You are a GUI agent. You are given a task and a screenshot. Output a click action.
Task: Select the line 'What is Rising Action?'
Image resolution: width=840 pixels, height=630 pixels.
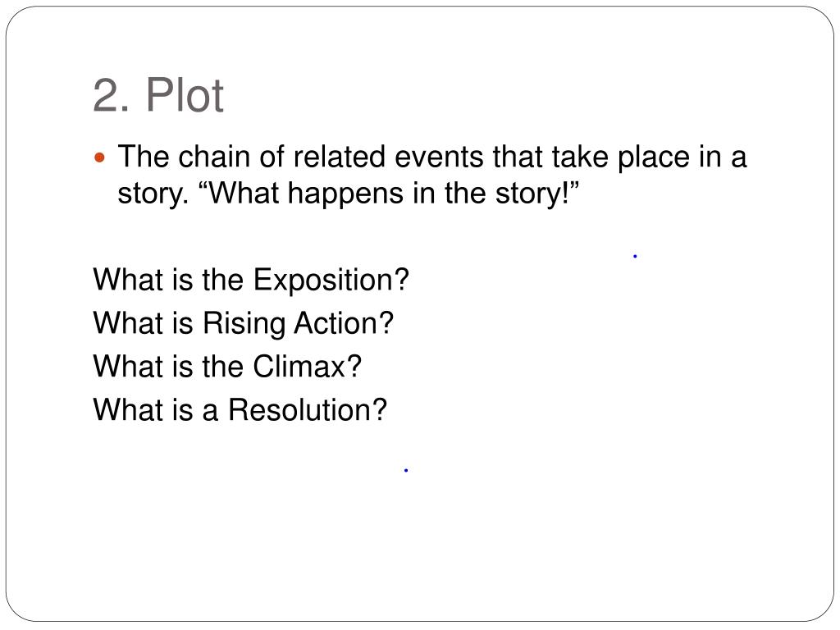[x=243, y=323]
